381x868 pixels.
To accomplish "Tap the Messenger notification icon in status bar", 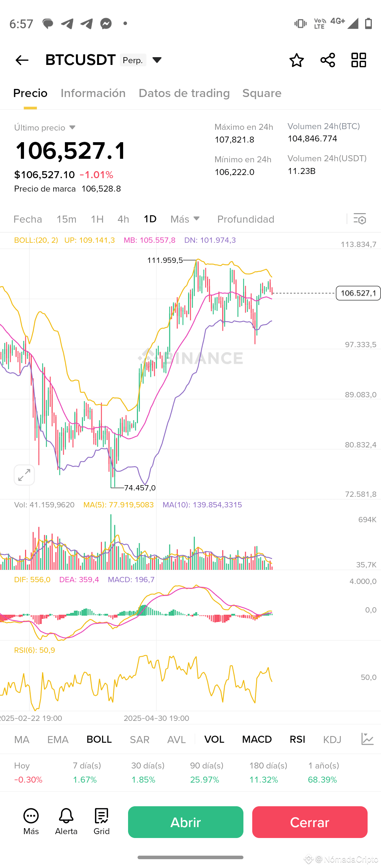I will click(x=106, y=24).
